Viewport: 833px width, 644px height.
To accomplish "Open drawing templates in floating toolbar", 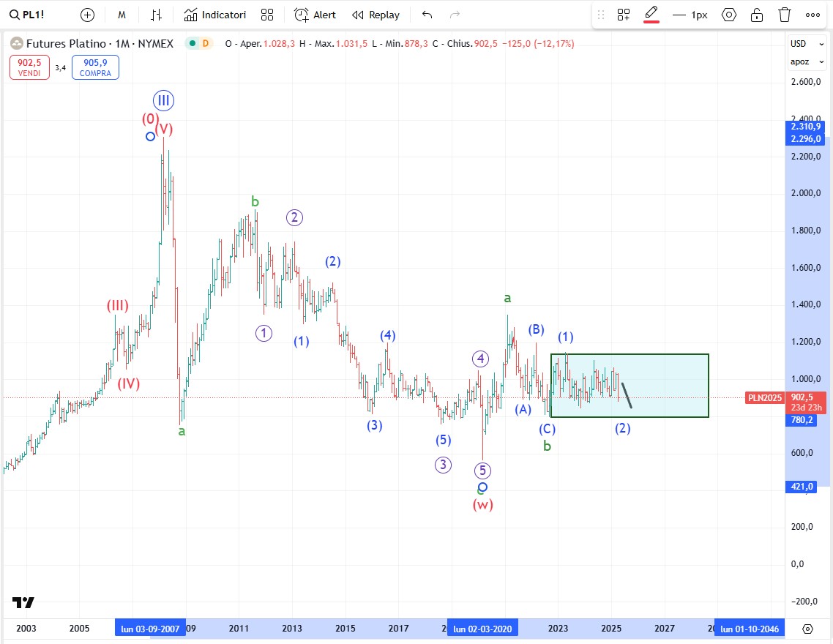I will [x=624, y=15].
